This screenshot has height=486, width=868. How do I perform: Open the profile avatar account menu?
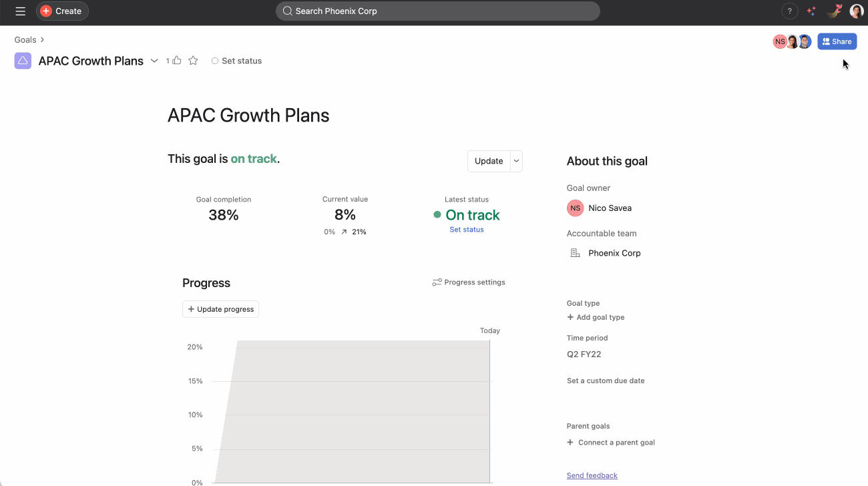pos(856,11)
